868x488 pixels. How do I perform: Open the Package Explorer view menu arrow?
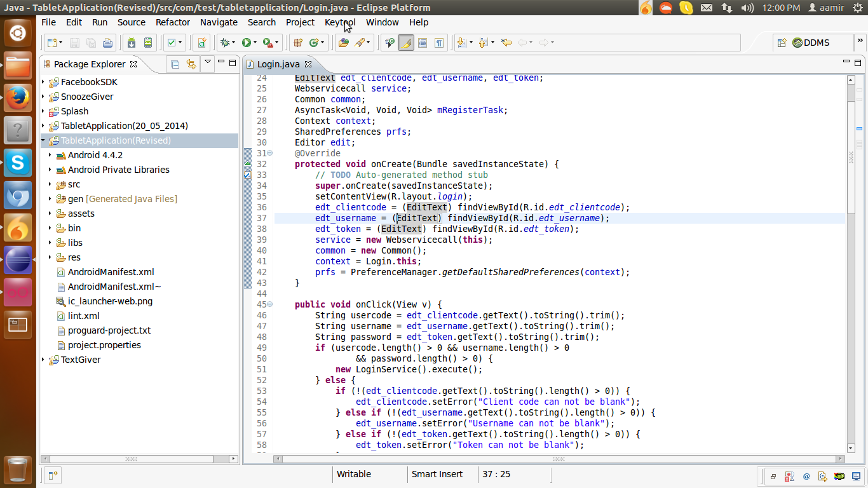207,62
